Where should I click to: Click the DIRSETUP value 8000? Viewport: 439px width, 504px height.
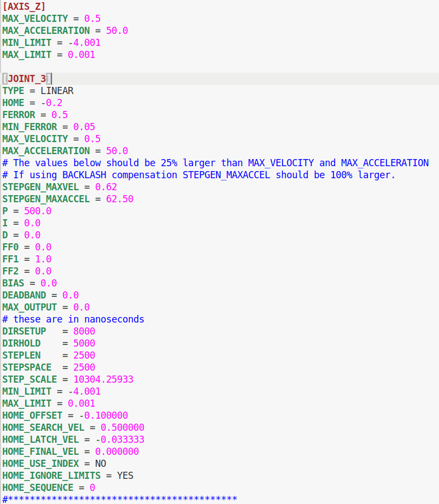coord(84,331)
